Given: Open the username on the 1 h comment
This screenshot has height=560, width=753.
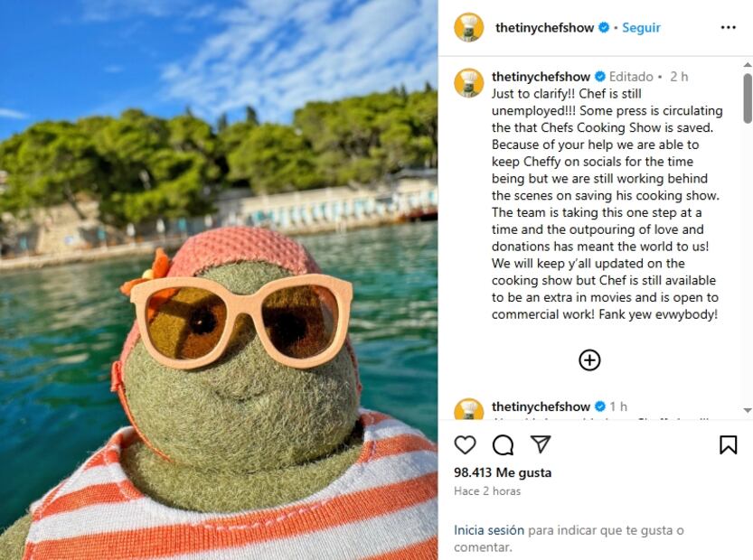Looking at the screenshot, I should point(541,406).
